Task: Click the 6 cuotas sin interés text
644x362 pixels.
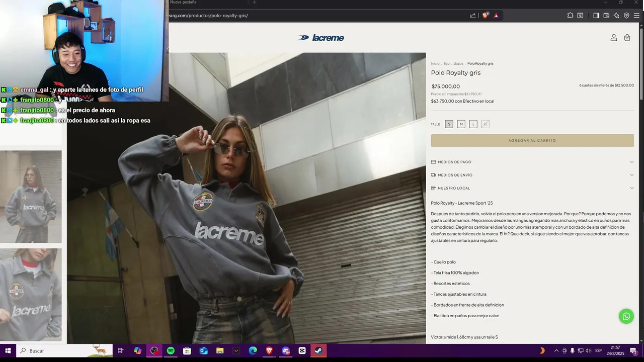Action: [606, 85]
